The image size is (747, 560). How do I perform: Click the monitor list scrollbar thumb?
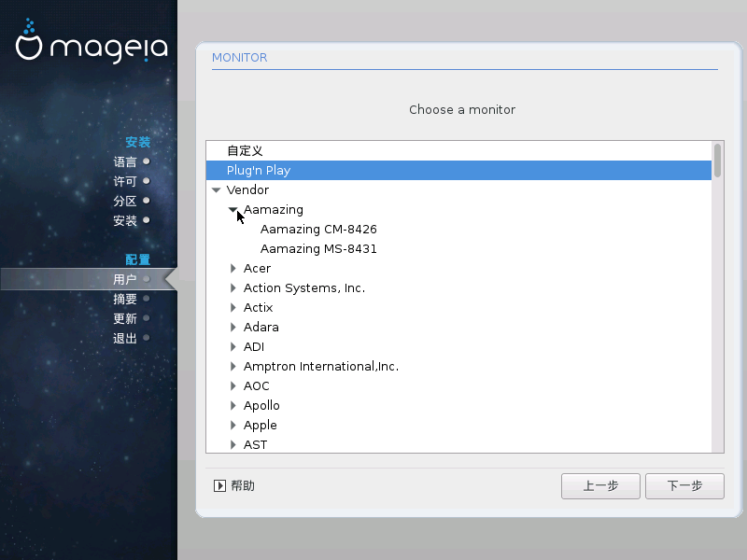tap(717, 160)
